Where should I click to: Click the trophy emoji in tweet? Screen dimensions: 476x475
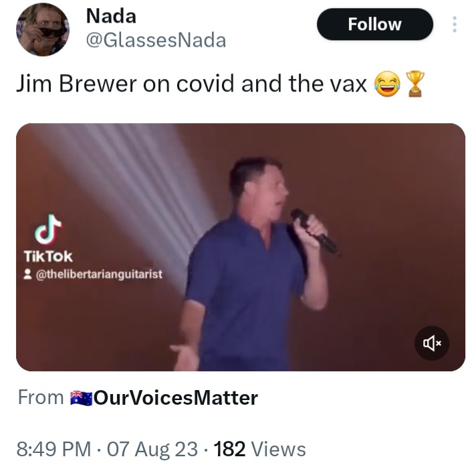tap(415, 84)
